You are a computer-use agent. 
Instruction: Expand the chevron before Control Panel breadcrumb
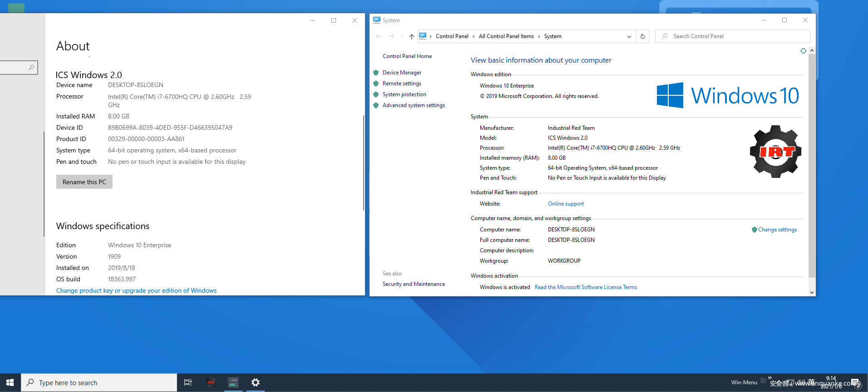pyautogui.click(x=430, y=36)
